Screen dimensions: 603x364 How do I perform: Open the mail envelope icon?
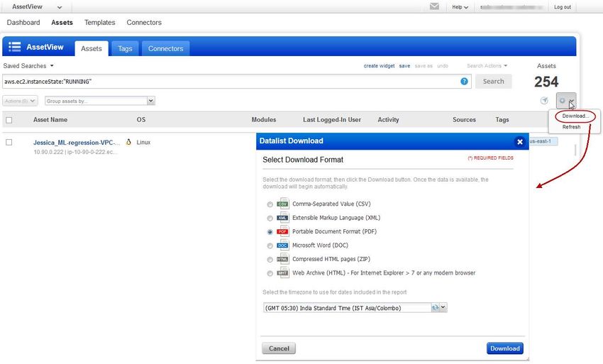pos(434,6)
